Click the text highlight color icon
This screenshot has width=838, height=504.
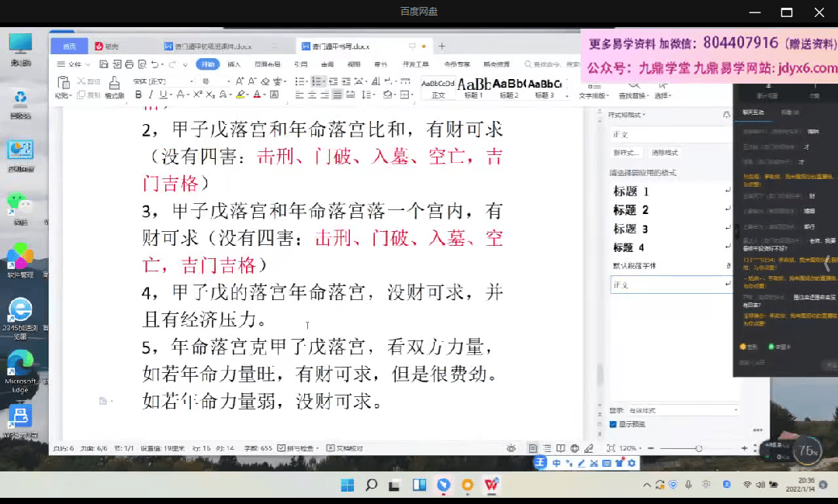tap(241, 95)
